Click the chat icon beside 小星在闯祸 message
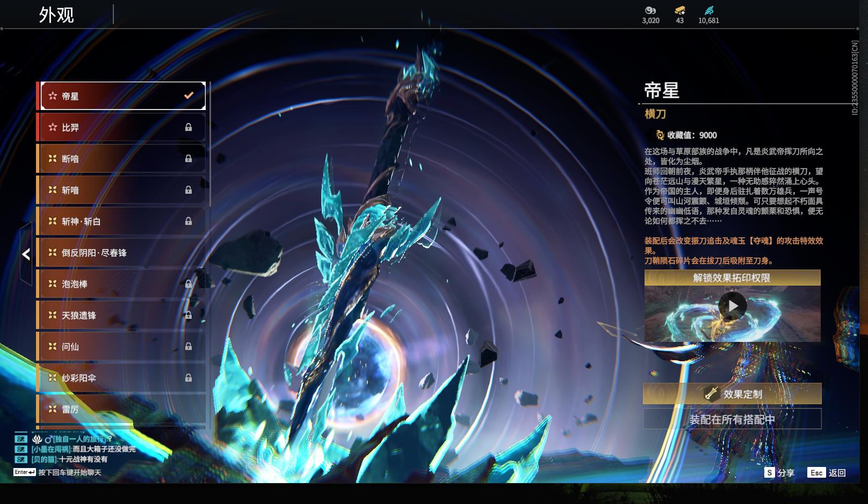 click(20, 449)
